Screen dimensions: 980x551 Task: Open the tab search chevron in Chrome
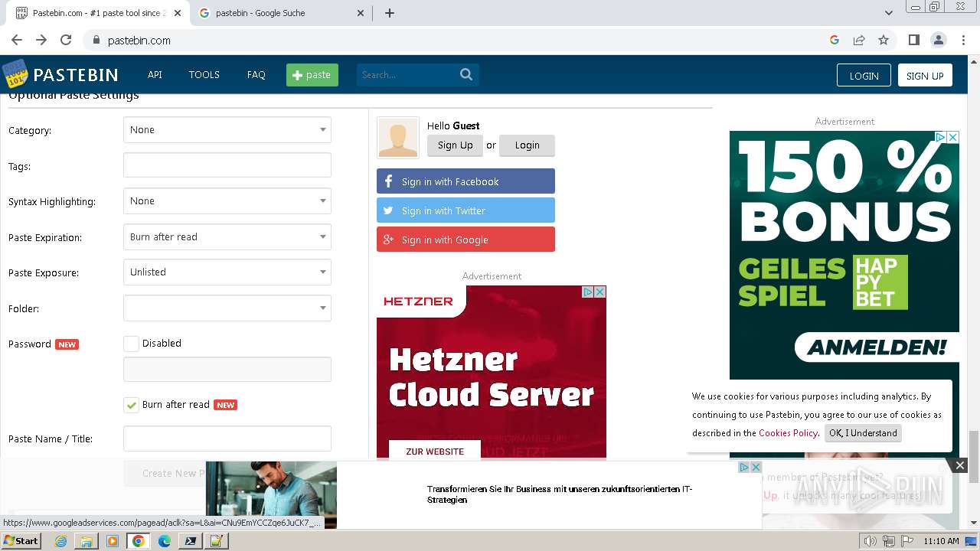[x=888, y=13]
